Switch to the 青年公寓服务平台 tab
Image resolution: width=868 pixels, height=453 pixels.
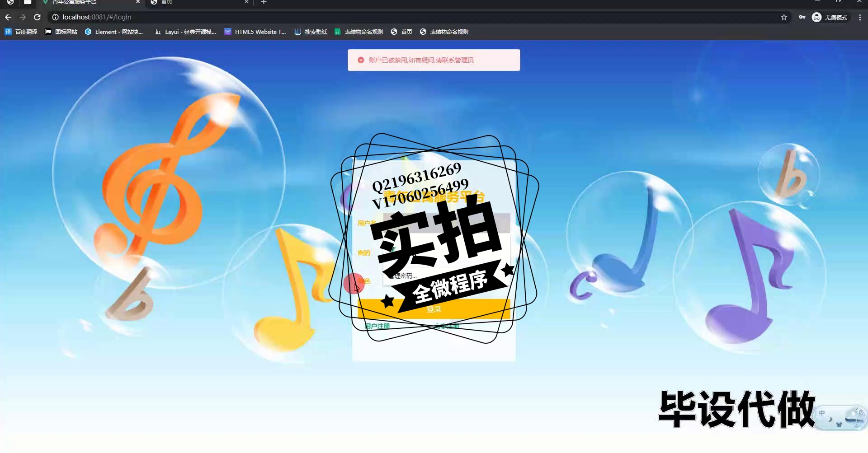90,2
